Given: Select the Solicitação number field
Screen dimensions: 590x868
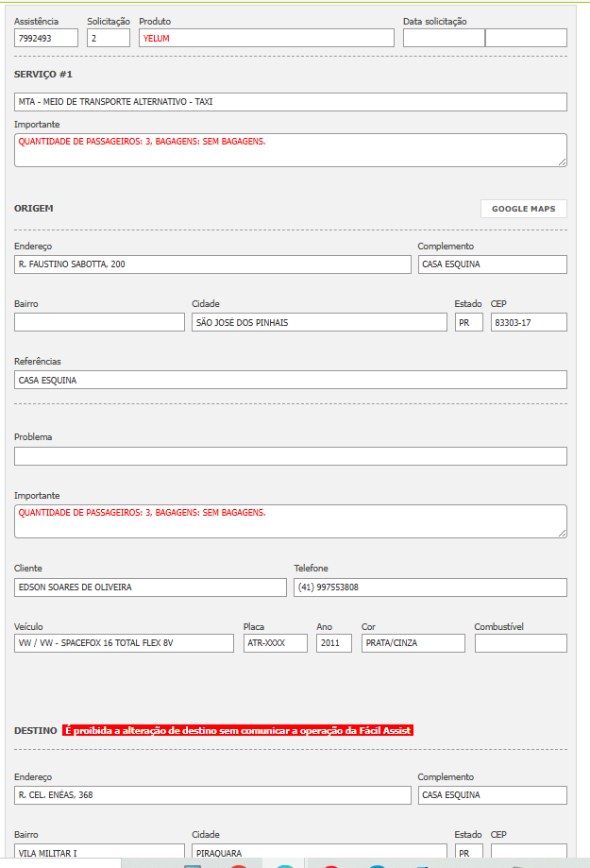Looking at the screenshot, I should pos(108,38).
